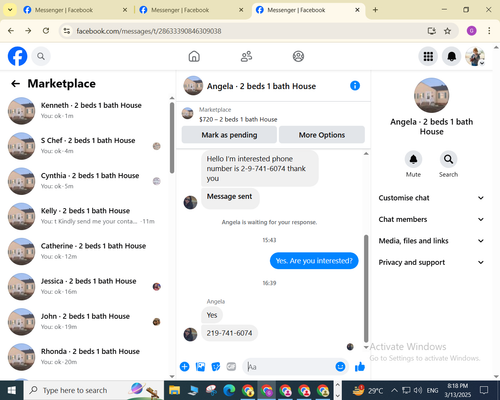Click the back arrow beside Marketplace
Screen dimensions: 500x400
tap(15, 83)
